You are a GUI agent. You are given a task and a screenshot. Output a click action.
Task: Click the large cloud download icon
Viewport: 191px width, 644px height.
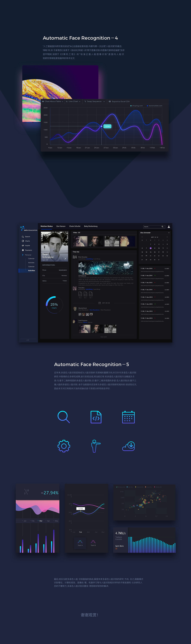coord(128,446)
